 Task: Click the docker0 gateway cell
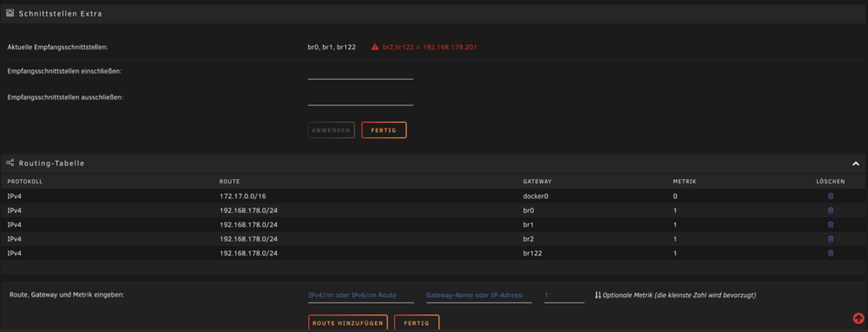[536, 196]
